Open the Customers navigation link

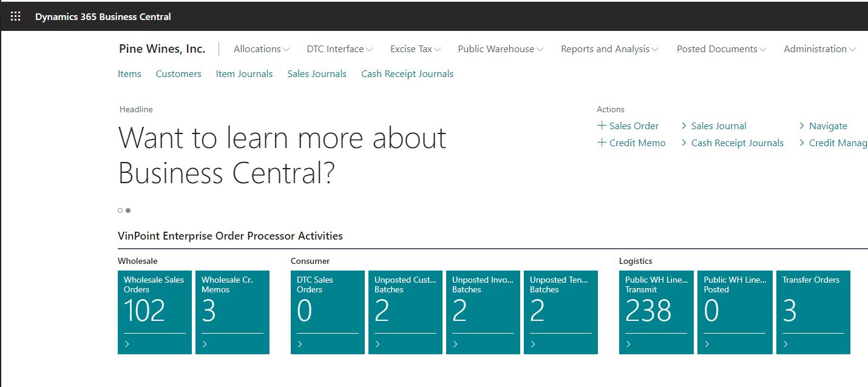point(178,74)
